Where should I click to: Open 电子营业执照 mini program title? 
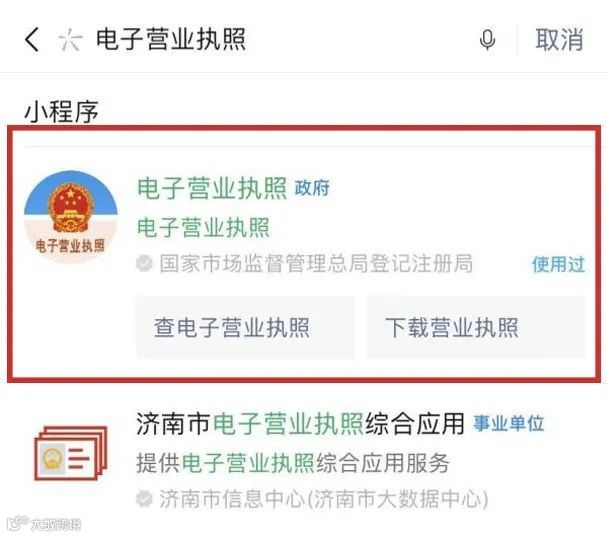point(212,188)
